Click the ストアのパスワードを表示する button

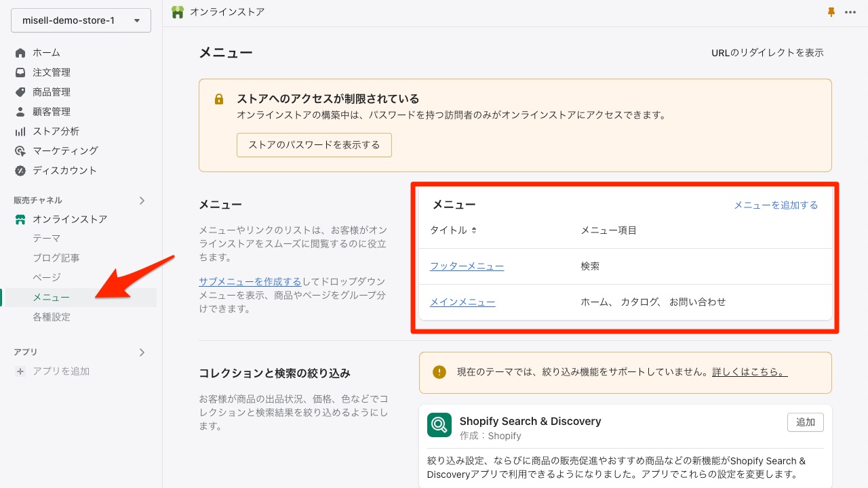pyautogui.click(x=314, y=145)
